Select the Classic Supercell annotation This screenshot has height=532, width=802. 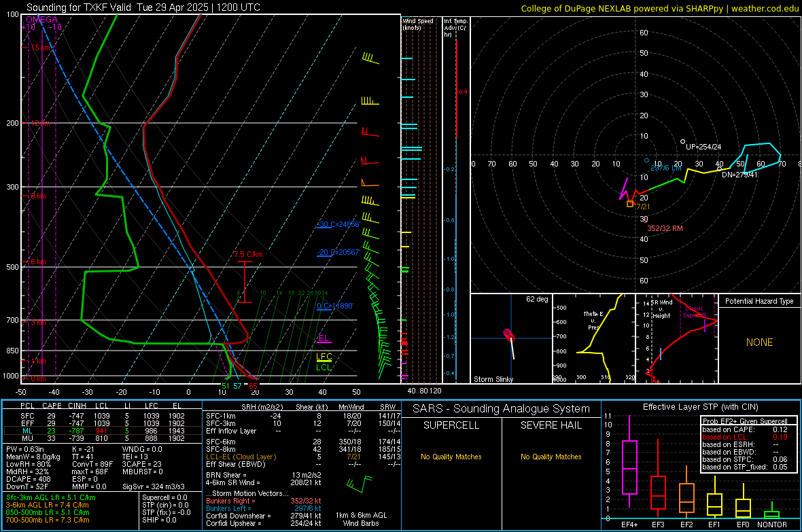[694, 312]
